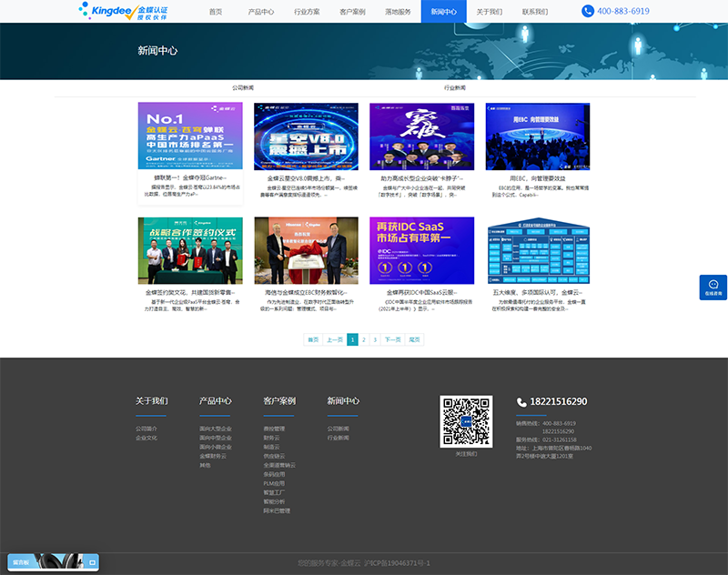Open 产品中心 in the top navigation bar

tap(261, 12)
